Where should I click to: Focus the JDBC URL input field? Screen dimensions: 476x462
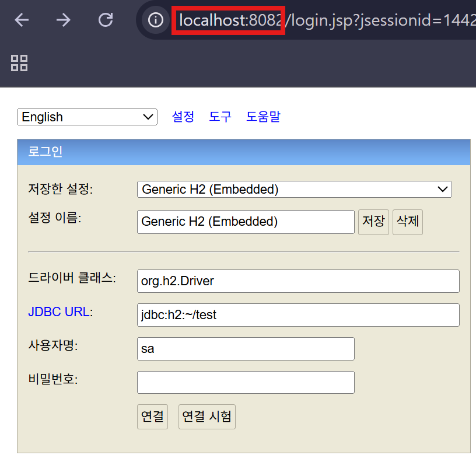[x=298, y=315]
